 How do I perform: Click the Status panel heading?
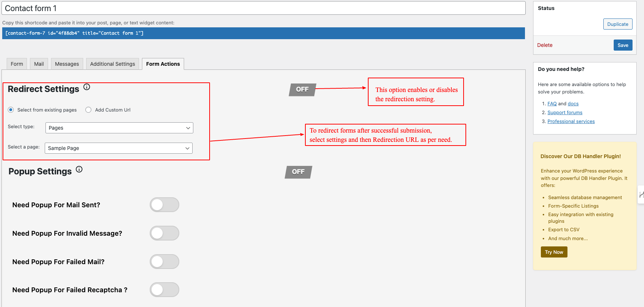coord(546,8)
